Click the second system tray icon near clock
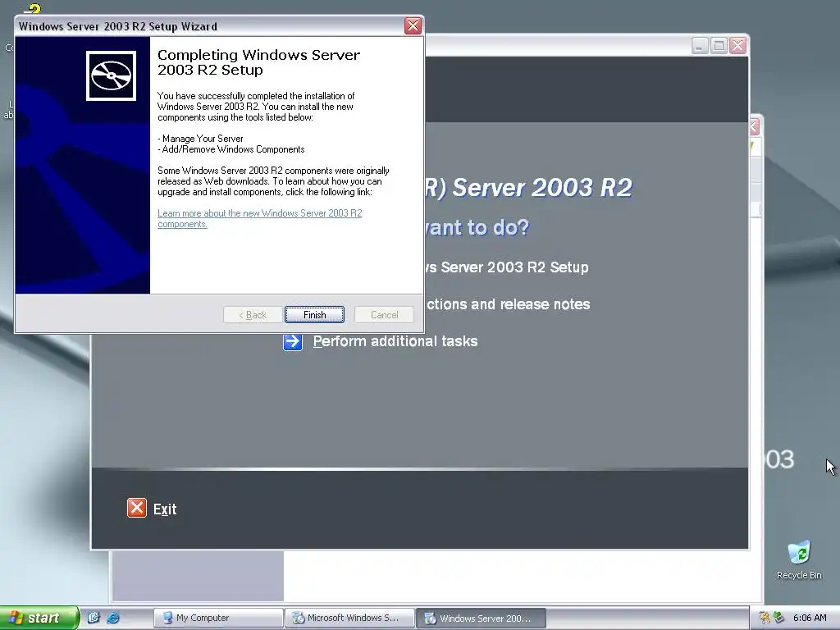 779,618
